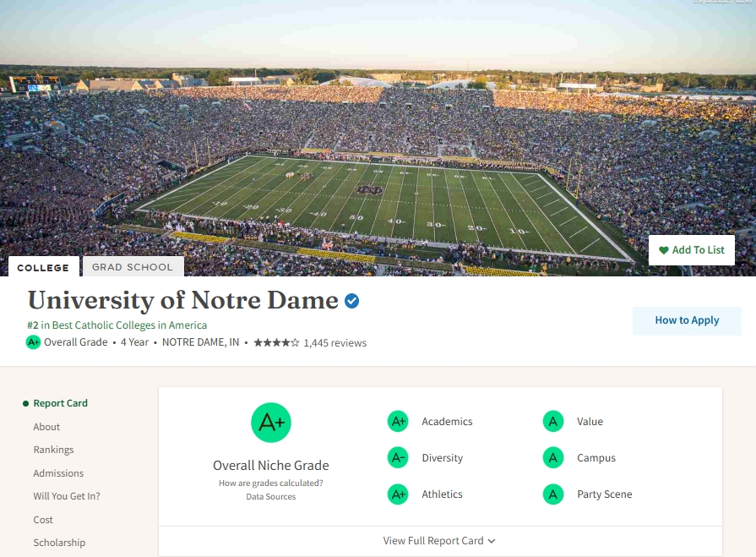Go to About in the sidebar
The height and width of the screenshot is (557, 756).
coord(46,427)
